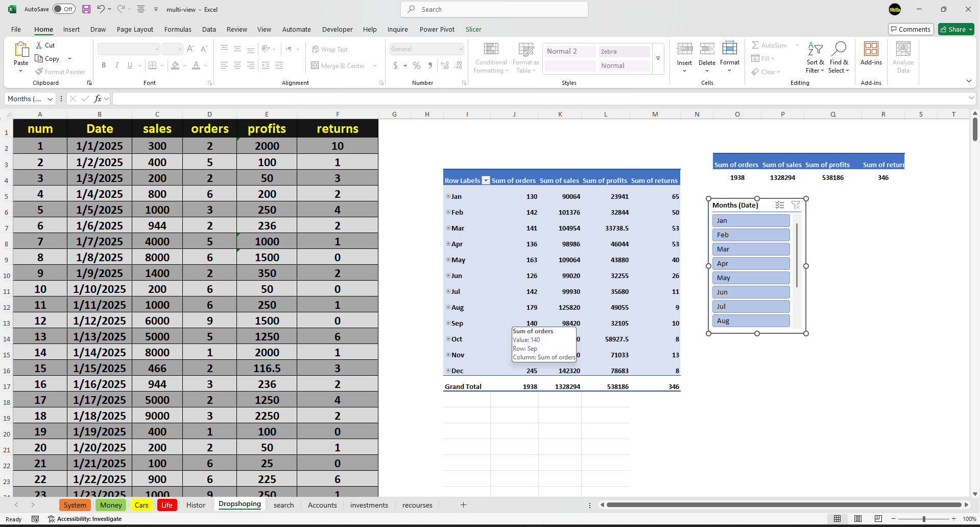Image resolution: width=980 pixels, height=527 pixels.
Task: Open the Row Labels filter dropdown
Action: 486,180
